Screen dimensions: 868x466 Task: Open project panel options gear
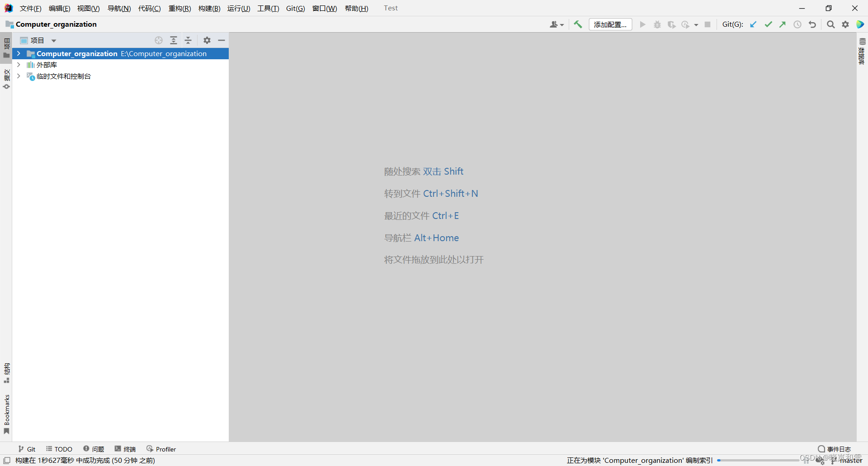207,40
